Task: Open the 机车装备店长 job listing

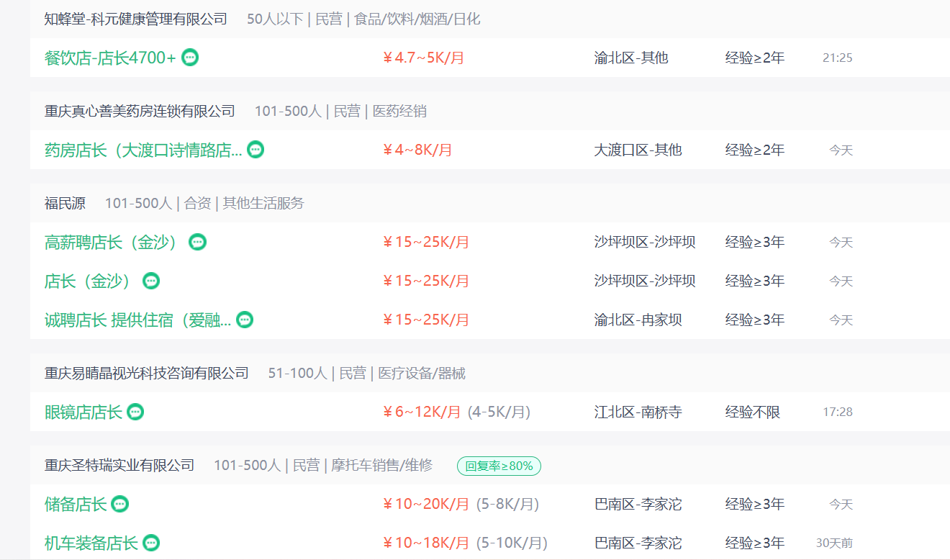Action: click(91, 543)
